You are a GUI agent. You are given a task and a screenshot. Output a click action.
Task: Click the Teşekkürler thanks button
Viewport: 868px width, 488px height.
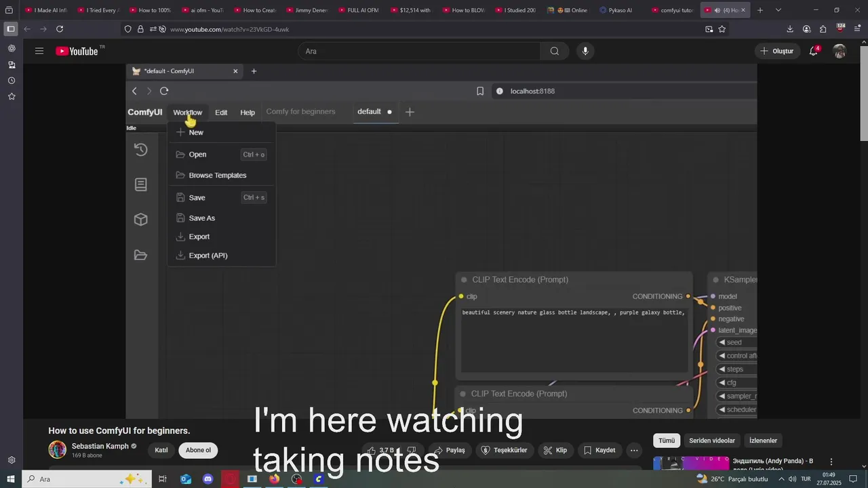(504, 450)
